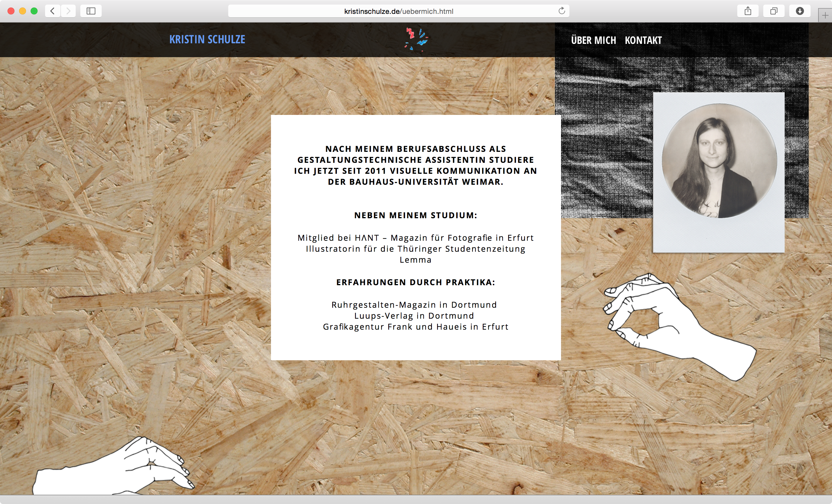Click the 'Luups-Verlag in Dortmund' line
The height and width of the screenshot is (504, 832).
tap(414, 316)
